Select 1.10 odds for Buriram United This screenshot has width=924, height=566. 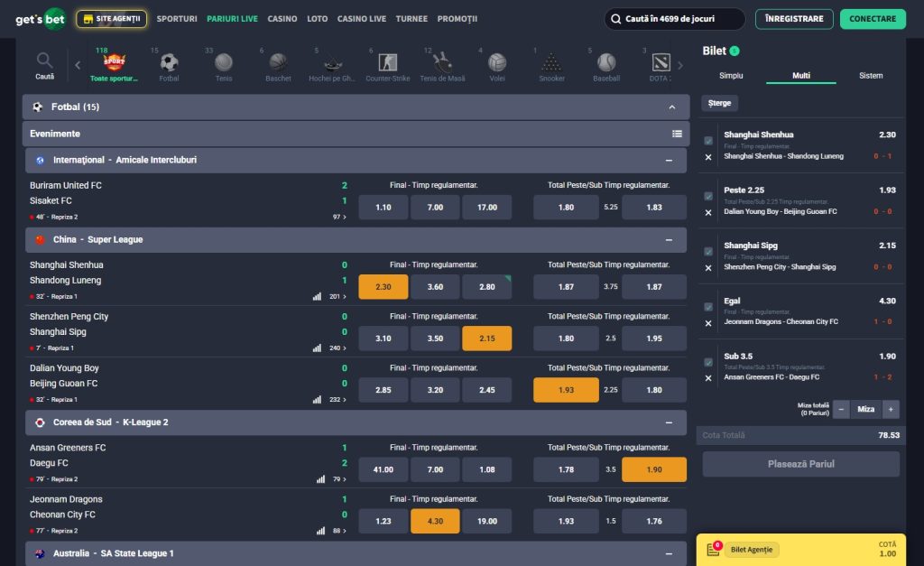383,208
